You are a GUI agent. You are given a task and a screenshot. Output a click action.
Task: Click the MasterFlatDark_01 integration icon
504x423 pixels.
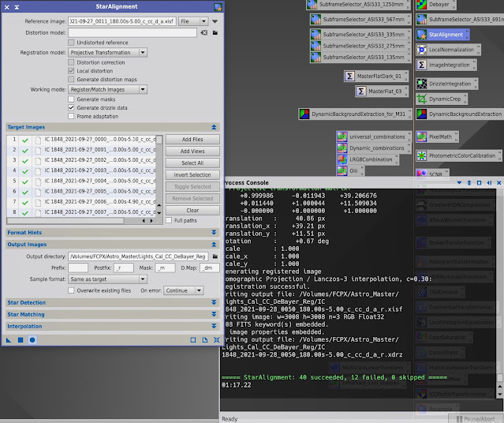click(375, 77)
